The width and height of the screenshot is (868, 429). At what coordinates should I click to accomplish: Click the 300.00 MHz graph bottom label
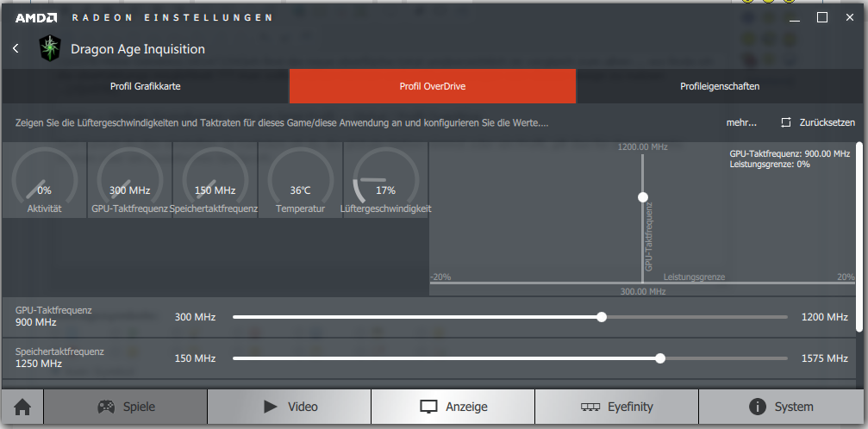(x=643, y=291)
